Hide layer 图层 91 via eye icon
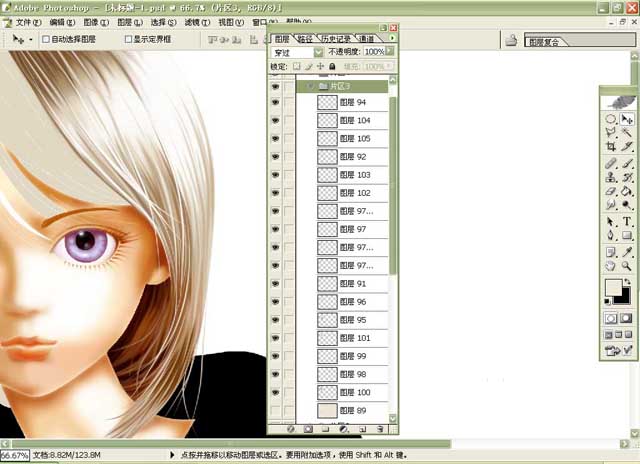Viewport: 640px width, 464px height. tap(276, 284)
